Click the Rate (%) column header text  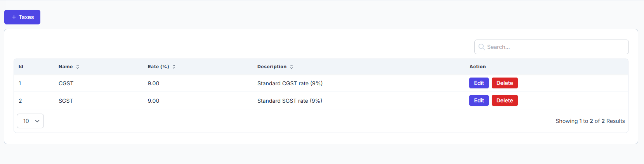tap(158, 67)
